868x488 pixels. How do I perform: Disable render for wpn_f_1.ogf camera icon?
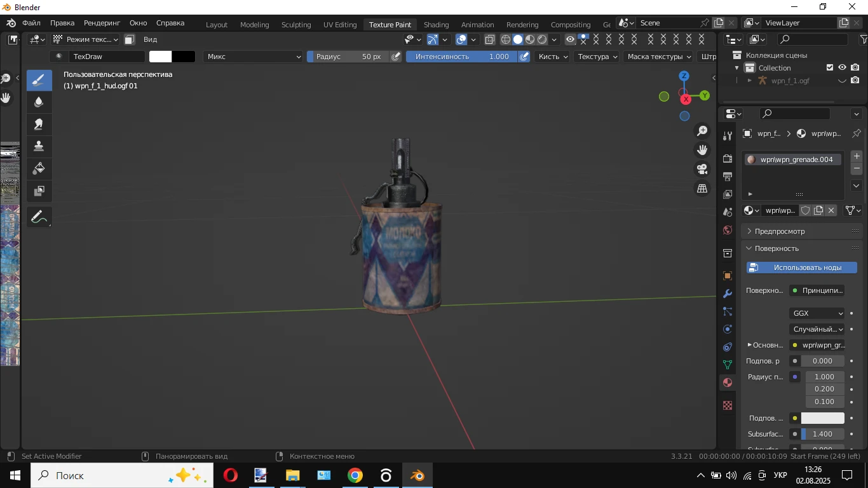coord(855,81)
